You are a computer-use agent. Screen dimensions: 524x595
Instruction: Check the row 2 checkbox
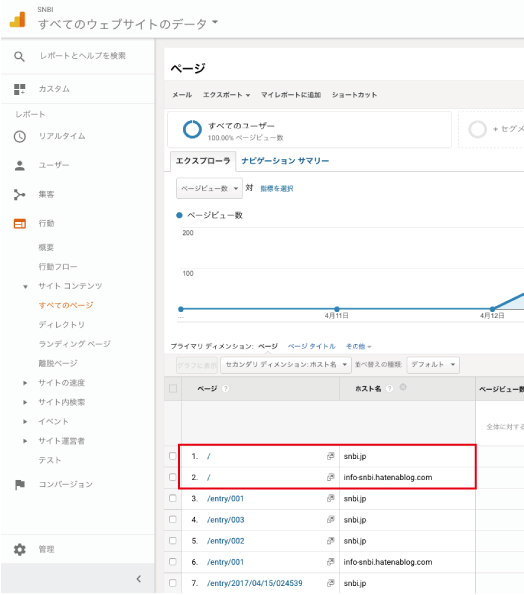(173, 477)
